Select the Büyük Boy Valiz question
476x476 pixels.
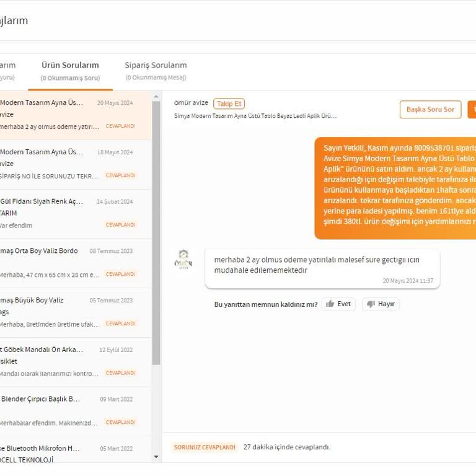pyautogui.click(x=74, y=313)
